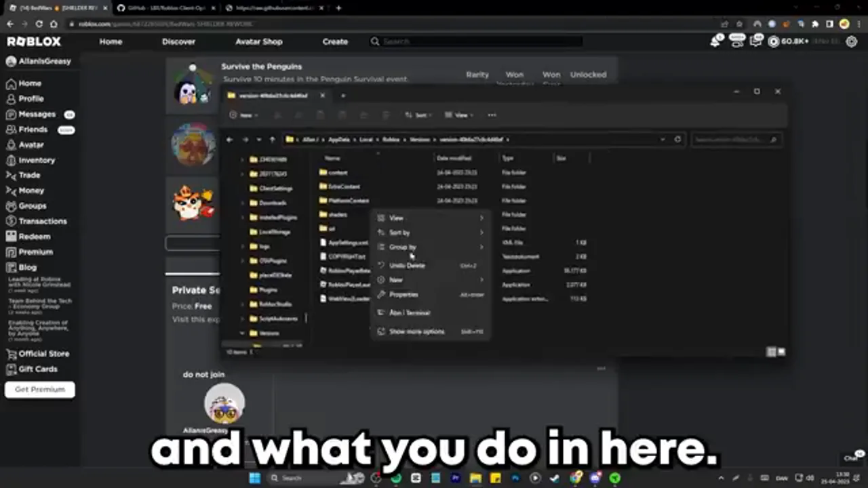
Task: Open Home in Roblox sidebar
Action: pyautogui.click(x=24, y=83)
